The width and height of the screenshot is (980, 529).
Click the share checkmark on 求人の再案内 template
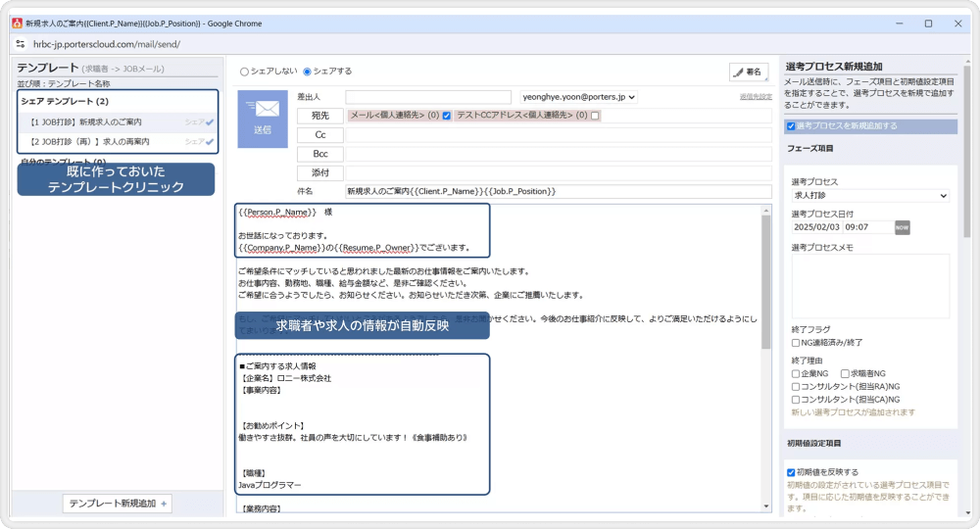tap(210, 142)
